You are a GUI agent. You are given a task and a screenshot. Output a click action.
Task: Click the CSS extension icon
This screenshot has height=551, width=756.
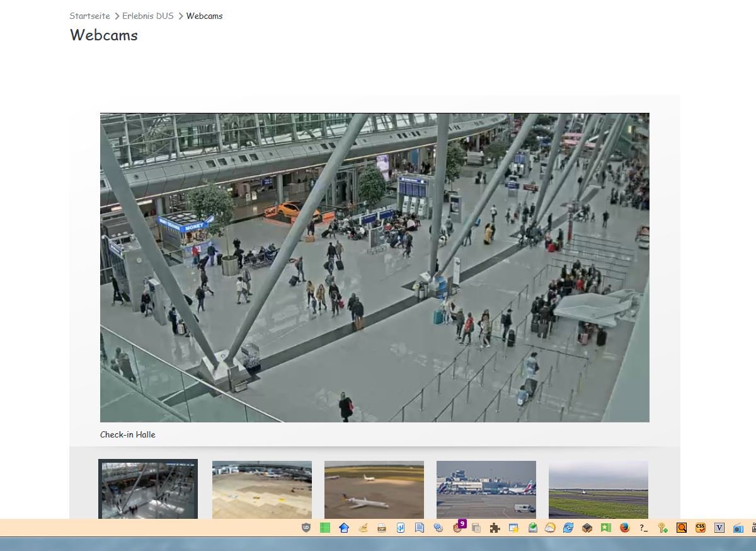tap(701, 528)
